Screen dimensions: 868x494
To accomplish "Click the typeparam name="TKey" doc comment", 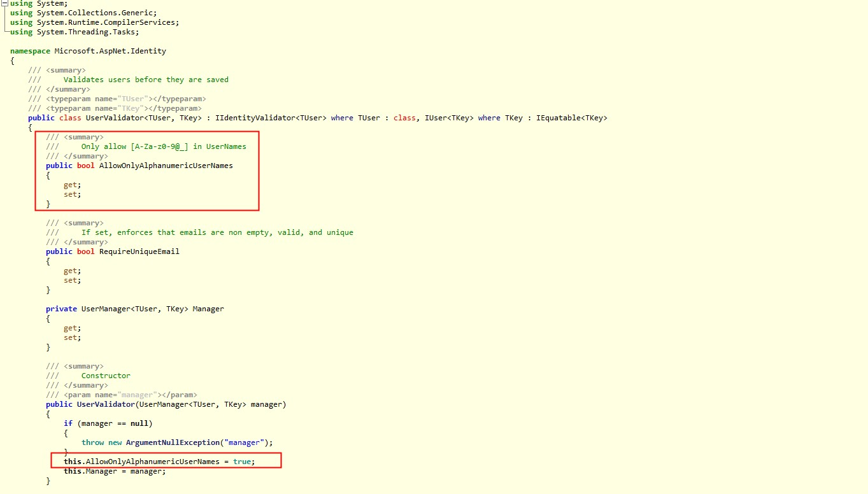I will click(115, 108).
